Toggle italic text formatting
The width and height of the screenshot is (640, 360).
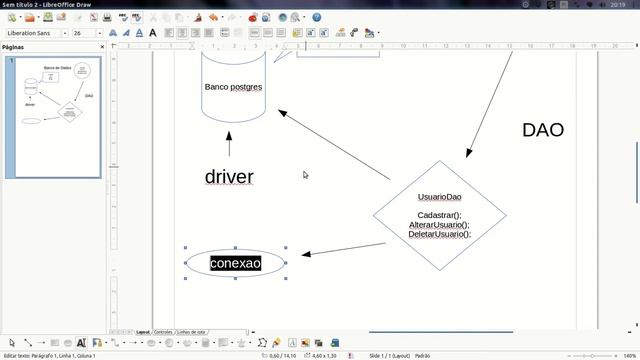[x=126, y=33]
